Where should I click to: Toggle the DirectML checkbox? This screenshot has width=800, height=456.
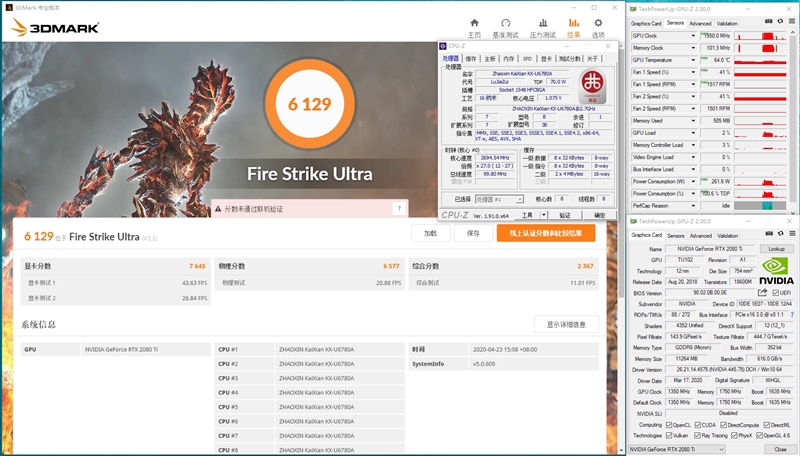coord(766,425)
